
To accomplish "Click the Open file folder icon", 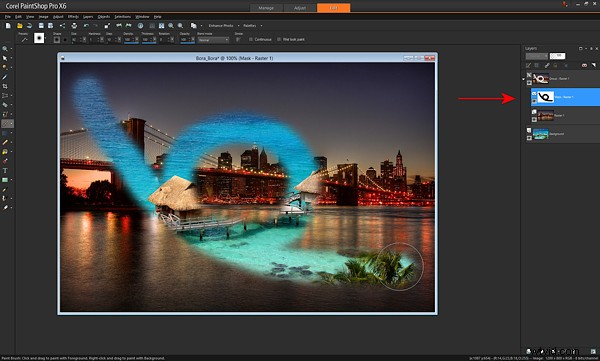I will tap(20, 26).
